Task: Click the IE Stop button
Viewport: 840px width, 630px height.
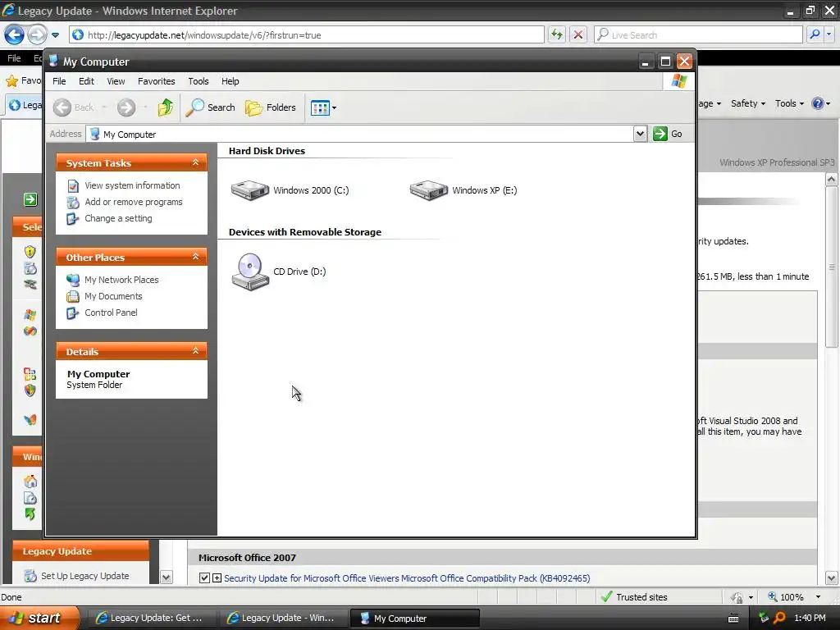Action: point(578,34)
